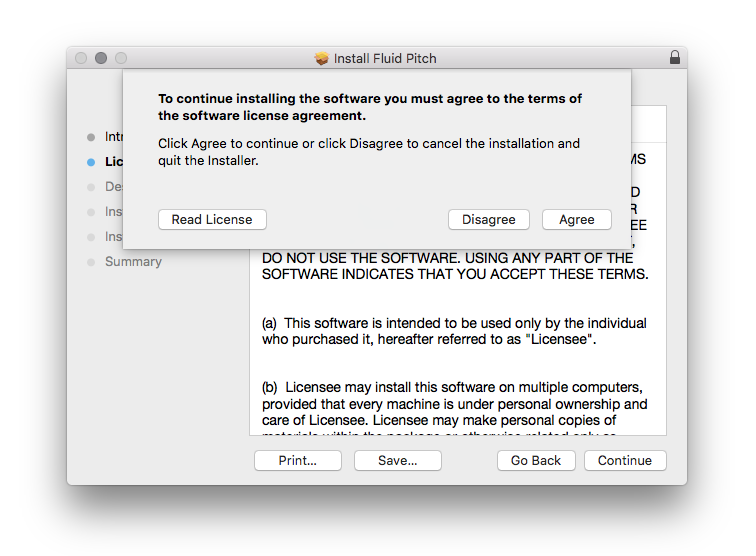Click the Continue button
The height and width of the screenshot is (556, 756).
625,461
